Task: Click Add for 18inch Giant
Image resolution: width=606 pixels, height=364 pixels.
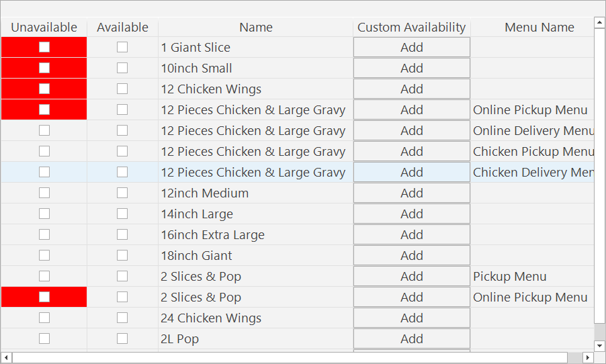Action: pyautogui.click(x=411, y=255)
